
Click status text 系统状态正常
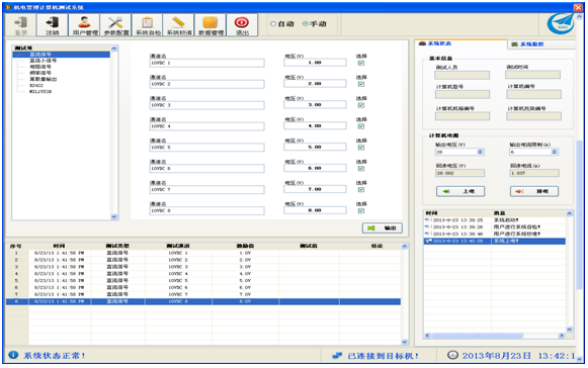[55, 355]
